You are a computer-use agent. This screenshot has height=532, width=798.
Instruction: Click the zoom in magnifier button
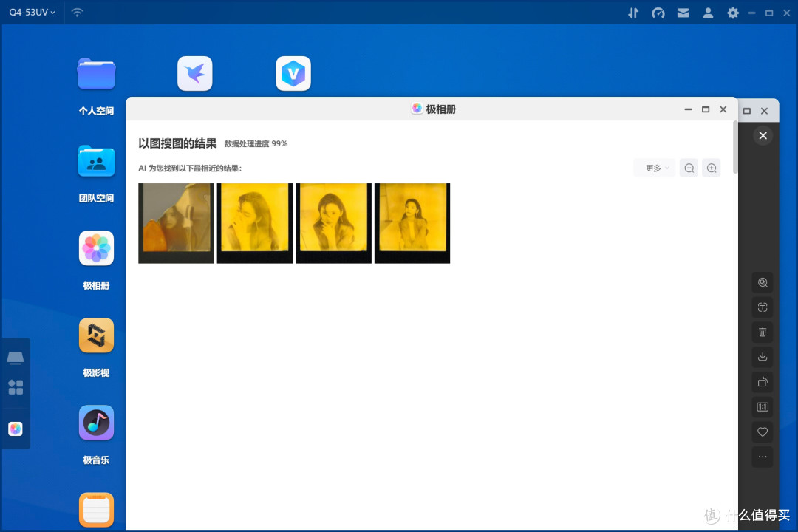(x=712, y=168)
